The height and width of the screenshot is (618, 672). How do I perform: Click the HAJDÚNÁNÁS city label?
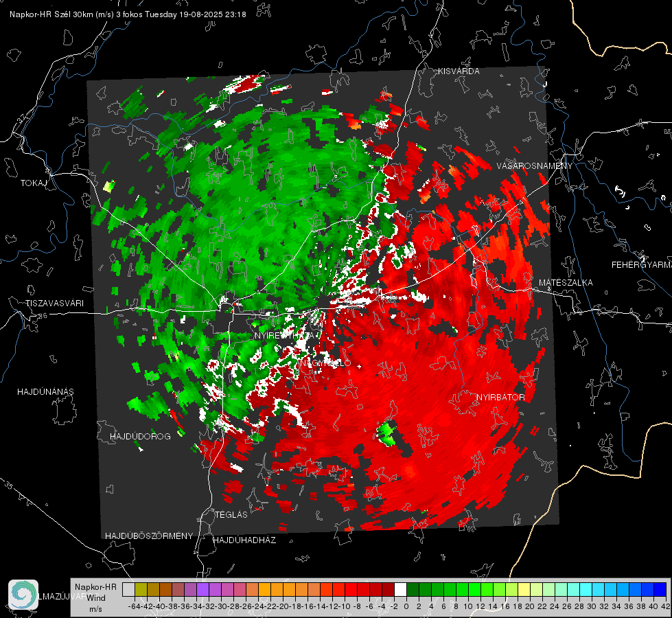[x=45, y=392]
